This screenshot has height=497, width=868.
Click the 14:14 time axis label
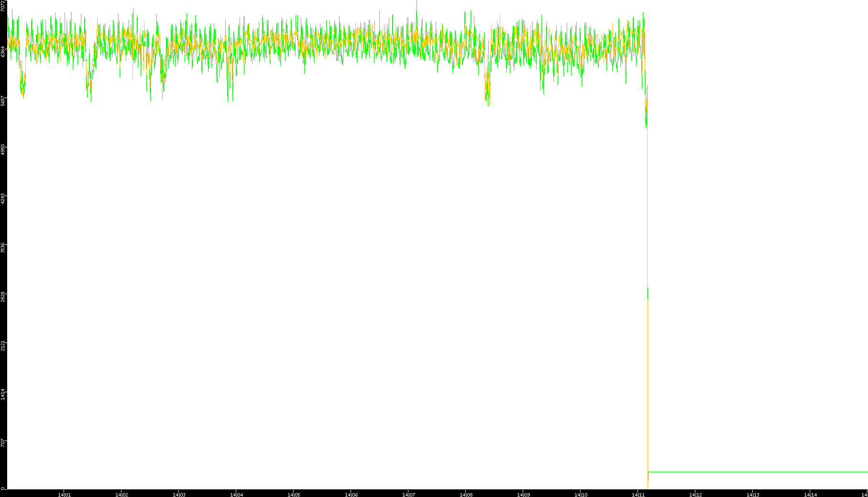(810, 495)
